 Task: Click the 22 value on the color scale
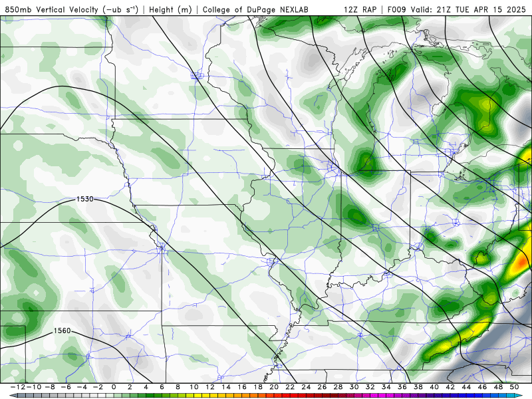(290, 387)
